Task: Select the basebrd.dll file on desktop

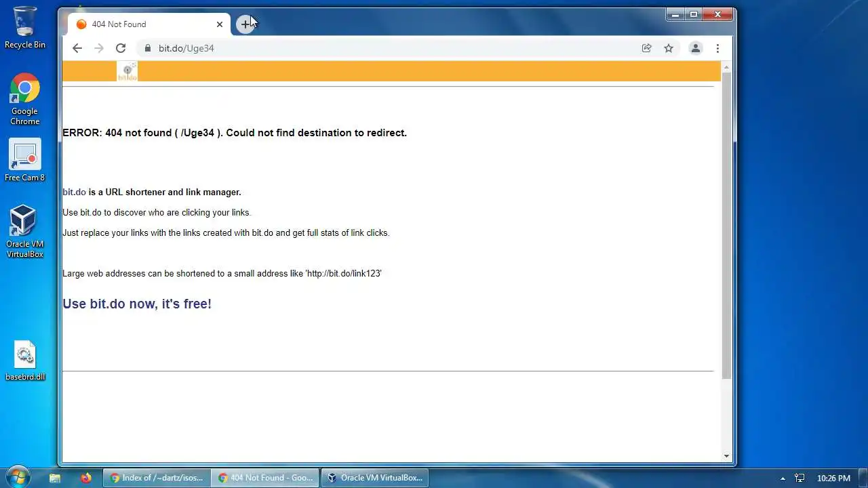Action: pyautogui.click(x=25, y=361)
